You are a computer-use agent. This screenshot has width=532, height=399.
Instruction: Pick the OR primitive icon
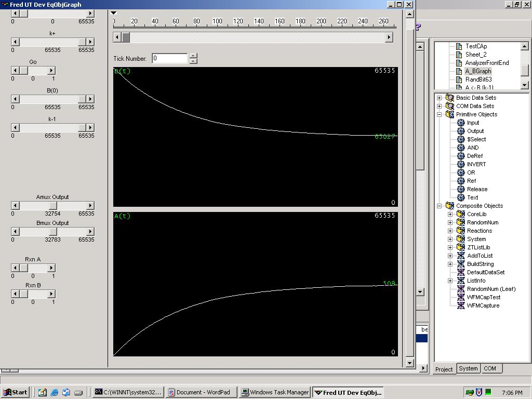[461, 172]
